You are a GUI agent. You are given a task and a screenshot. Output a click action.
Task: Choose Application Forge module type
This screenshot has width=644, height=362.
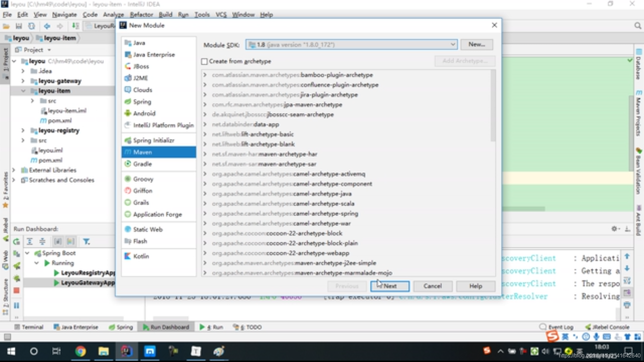[x=158, y=214]
